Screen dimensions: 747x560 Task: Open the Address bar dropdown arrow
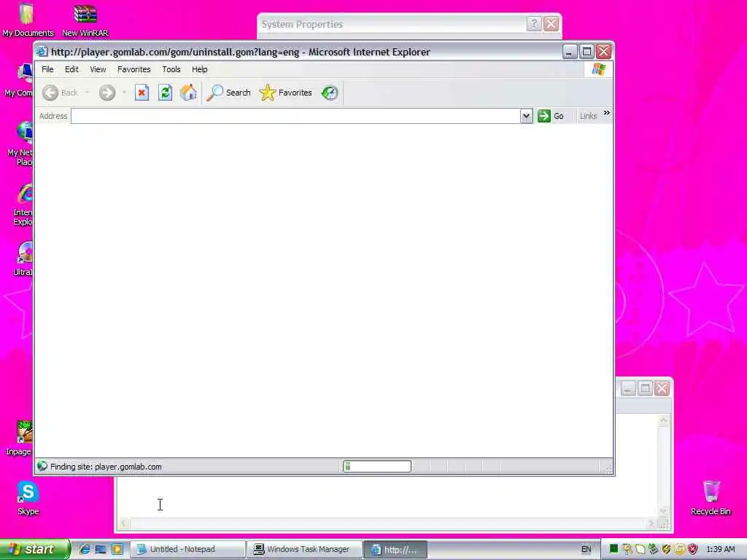(x=526, y=116)
